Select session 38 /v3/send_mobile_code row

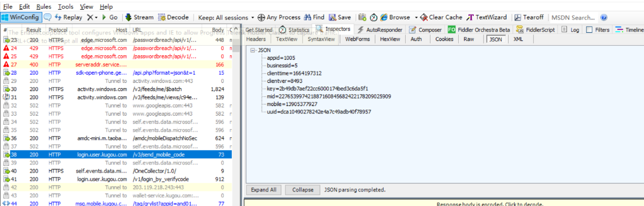116,155
